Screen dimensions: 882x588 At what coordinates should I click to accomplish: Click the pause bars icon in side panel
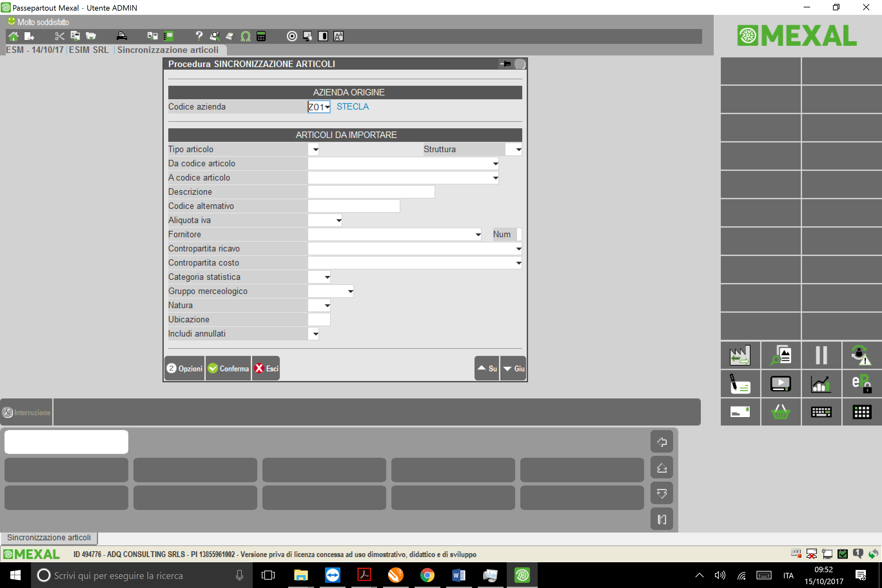click(x=820, y=355)
